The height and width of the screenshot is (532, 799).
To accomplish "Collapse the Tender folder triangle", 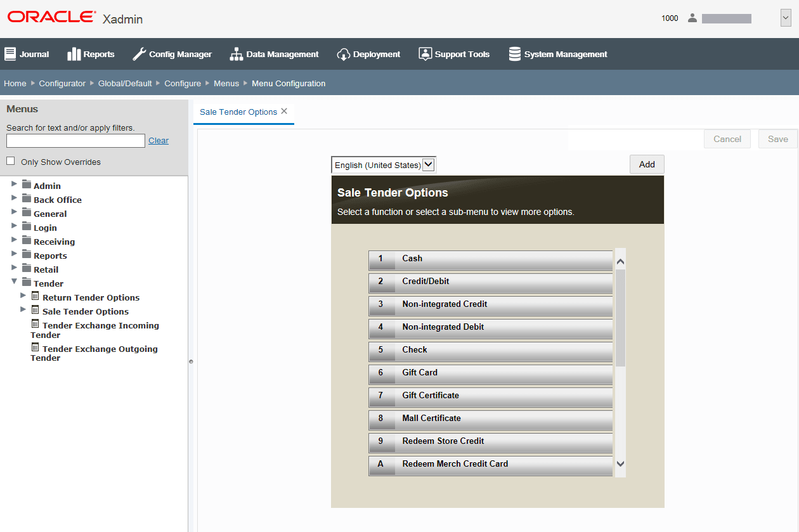I will [14, 283].
